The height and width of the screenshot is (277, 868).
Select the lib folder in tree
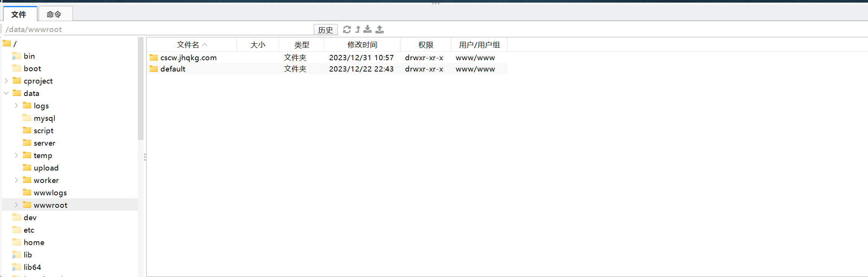[22, 255]
